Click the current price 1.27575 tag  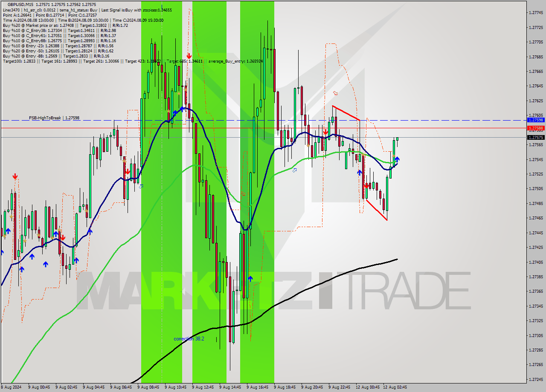pos(536,137)
